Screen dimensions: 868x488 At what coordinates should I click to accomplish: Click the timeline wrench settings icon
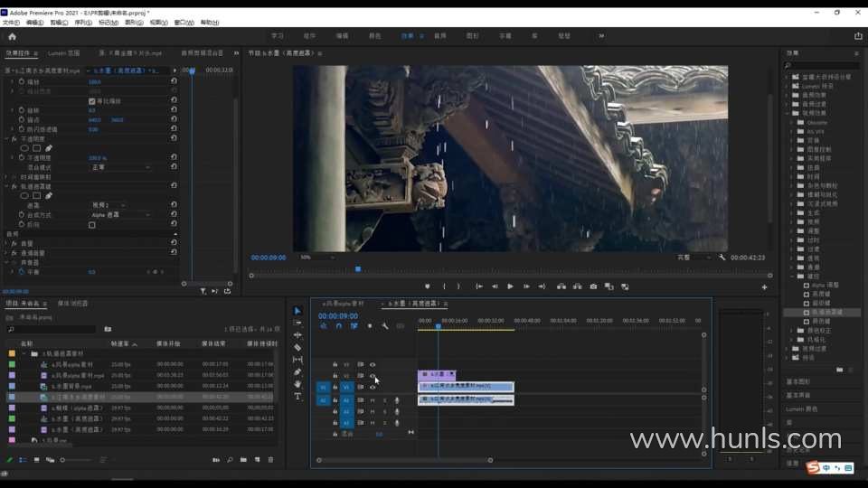(384, 326)
